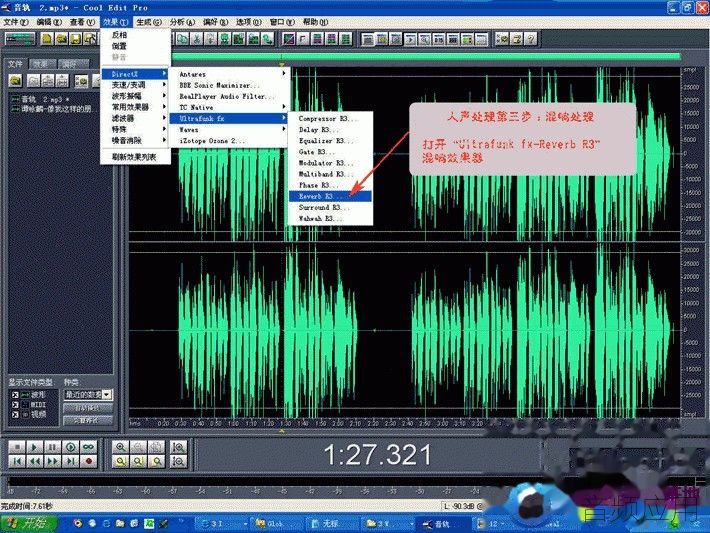Image resolution: width=710 pixels, height=533 pixels.
Task: Click the Rewind transport button
Action: pyautogui.click(x=34, y=461)
